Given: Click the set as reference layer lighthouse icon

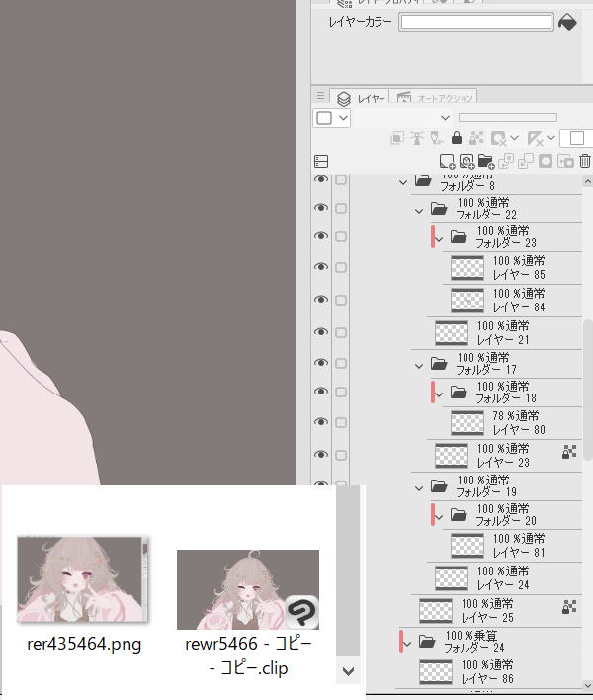Looking at the screenshot, I should (417, 138).
